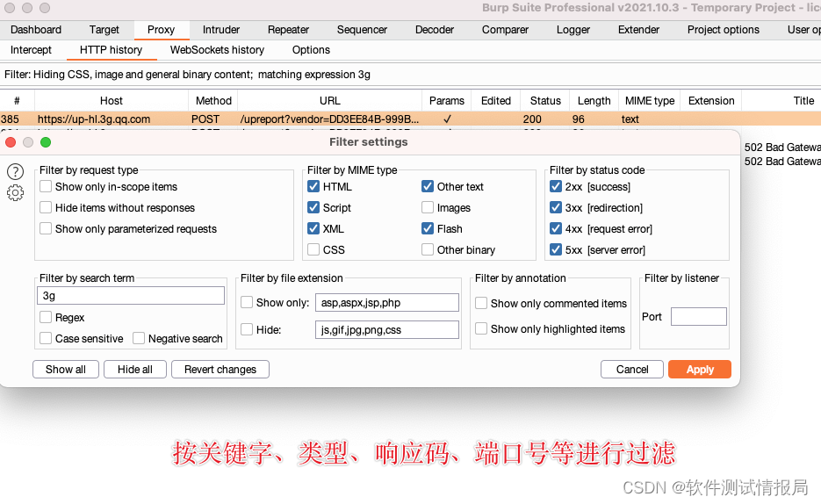Uncheck the XML MIME type
This screenshot has width=821, height=504.
tap(313, 228)
